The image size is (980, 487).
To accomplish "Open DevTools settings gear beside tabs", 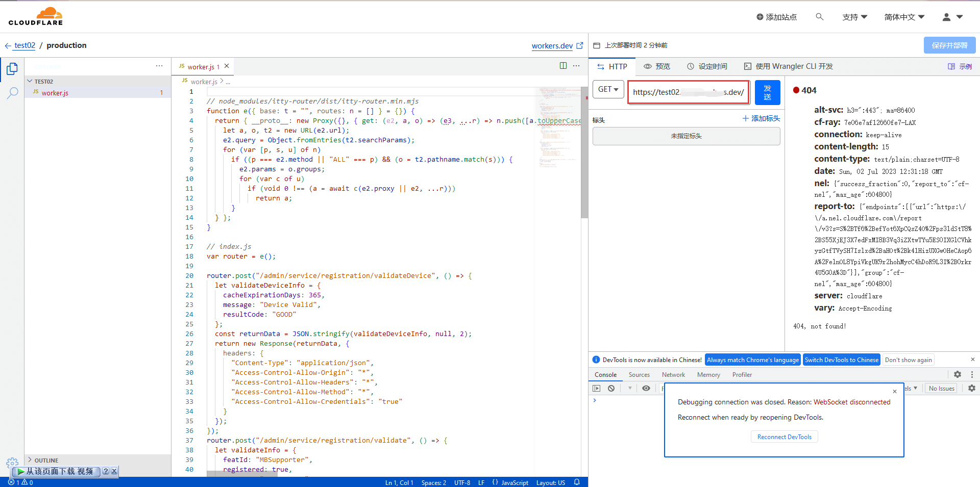I will (x=958, y=374).
